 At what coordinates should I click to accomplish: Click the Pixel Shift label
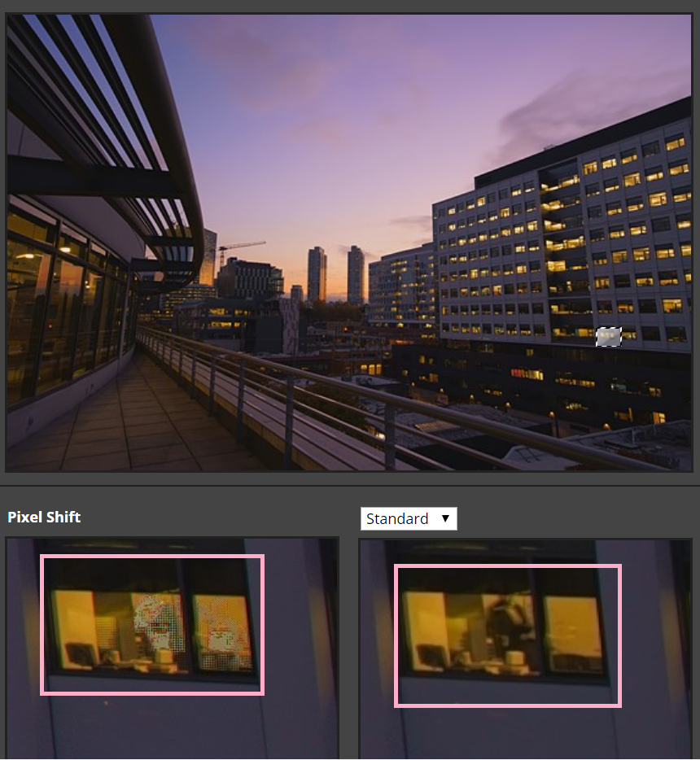[44, 518]
